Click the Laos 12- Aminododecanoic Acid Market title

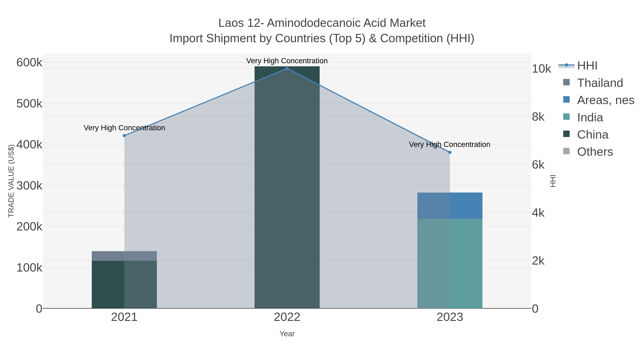[322, 23]
